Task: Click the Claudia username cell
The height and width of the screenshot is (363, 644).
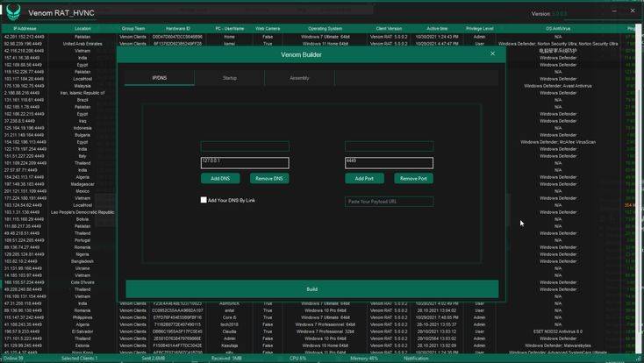Action: (x=229, y=331)
